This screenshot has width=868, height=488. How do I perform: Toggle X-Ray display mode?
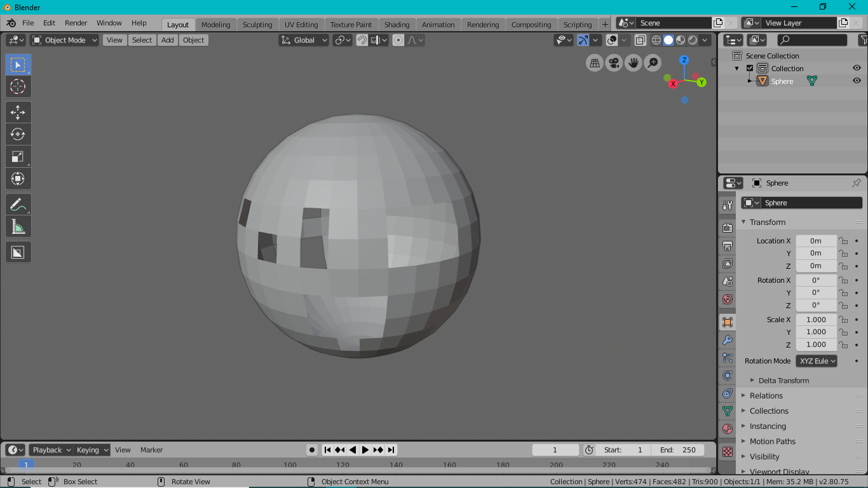(x=641, y=40)
